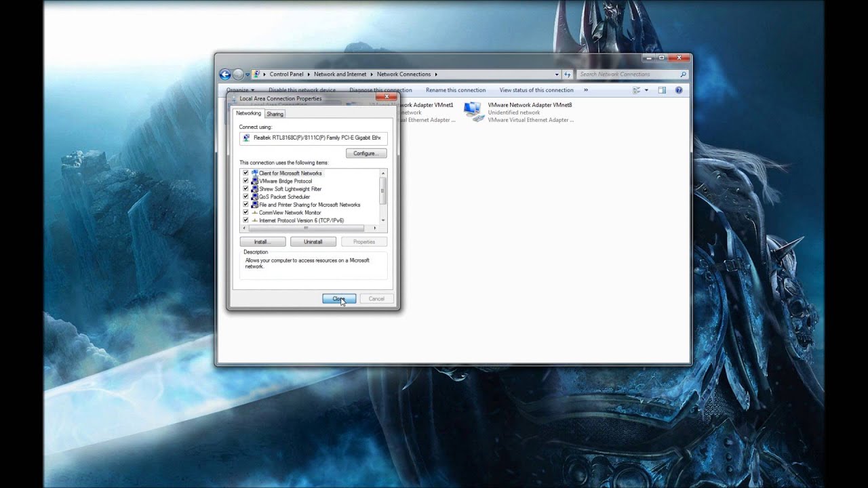Click Rename this connection
Image resolution: width=868 pixels, height=488 pixels.
pos(456,90)
